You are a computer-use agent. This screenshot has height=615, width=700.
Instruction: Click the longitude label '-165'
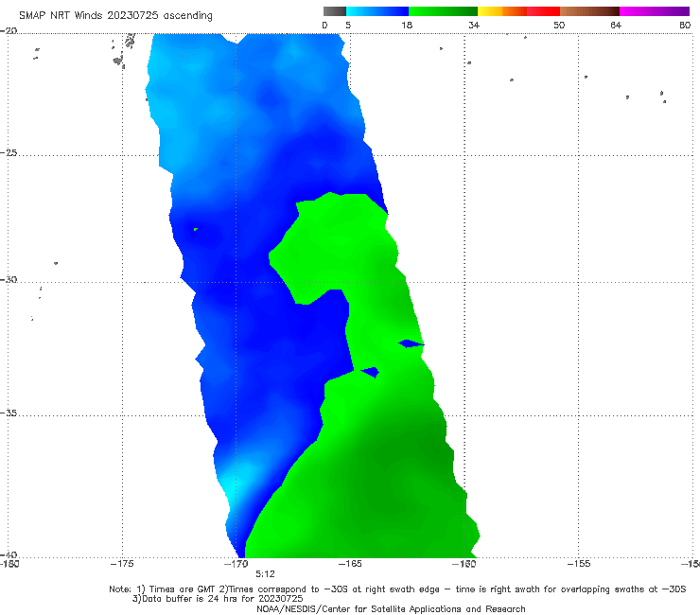[x=350, y=564]
